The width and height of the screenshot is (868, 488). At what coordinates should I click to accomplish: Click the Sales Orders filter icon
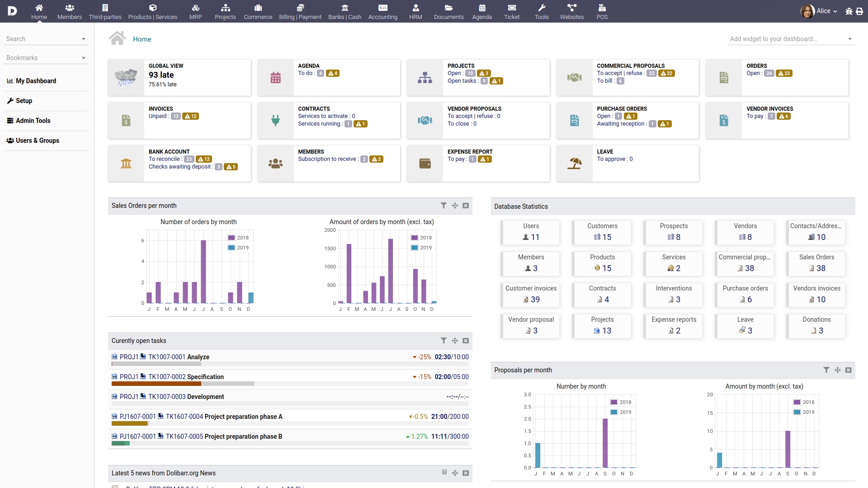pyautogui.click(x=443, y=206)
